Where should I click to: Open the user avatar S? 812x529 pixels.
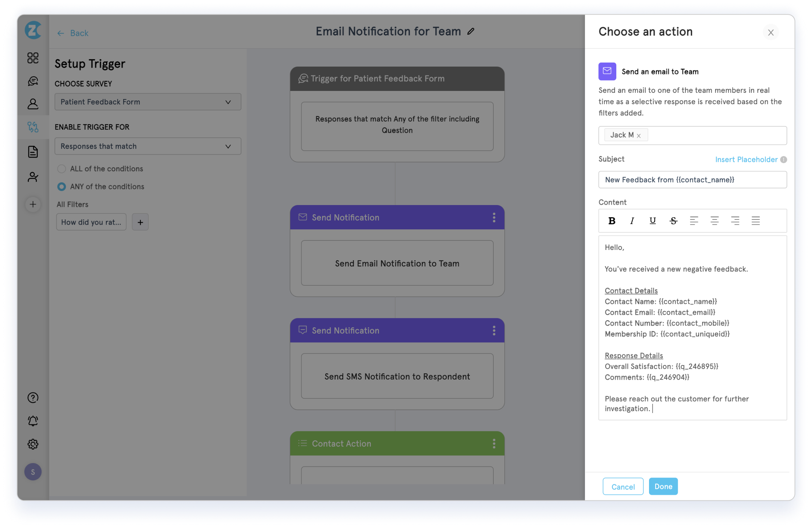(33, 472)
